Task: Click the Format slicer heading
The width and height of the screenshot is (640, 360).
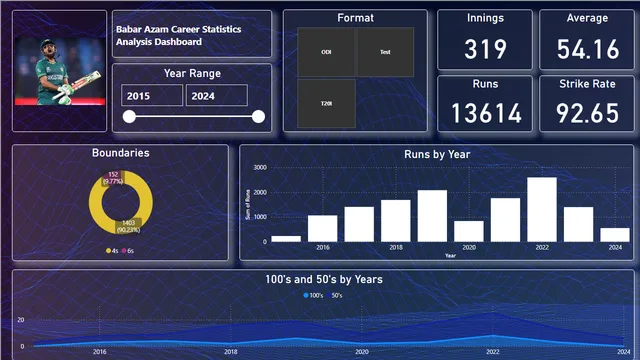Action: [x=355, y=18]
